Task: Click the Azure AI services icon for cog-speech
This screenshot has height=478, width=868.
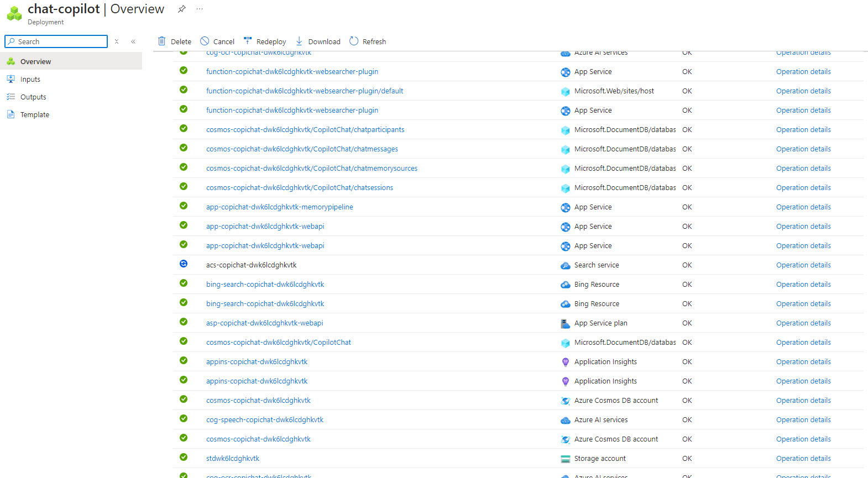Action: [566, 420]
